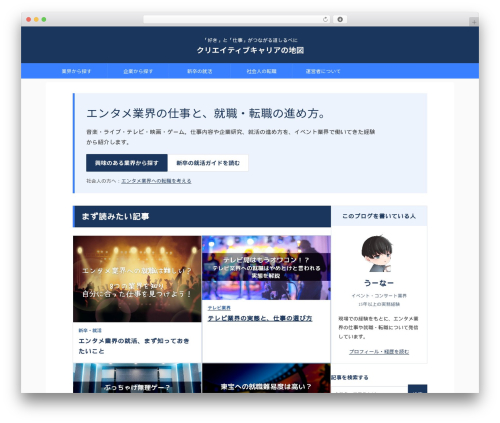Open the ぶっちゃけ無理ゲー？ article thumbnail
500x423 pixels.
point(137,378)
